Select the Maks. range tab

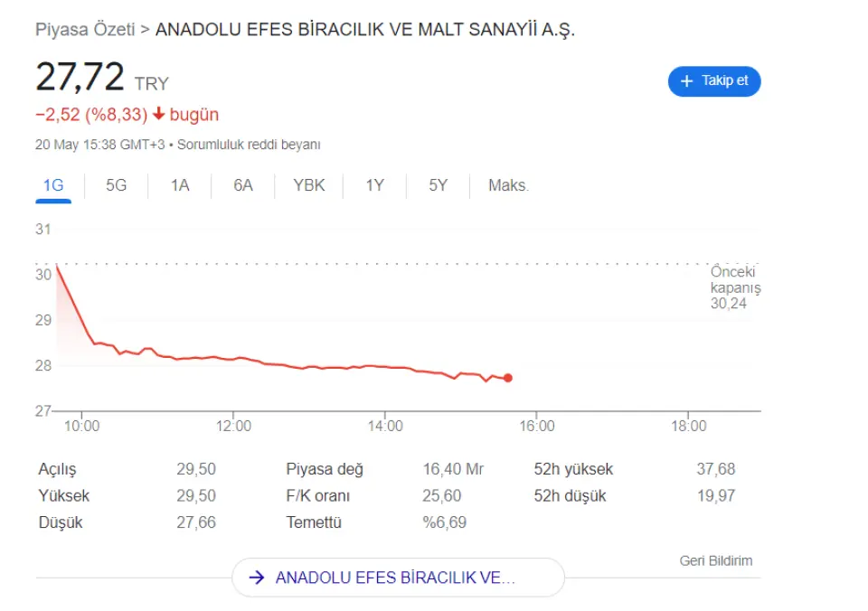(508, 185)
